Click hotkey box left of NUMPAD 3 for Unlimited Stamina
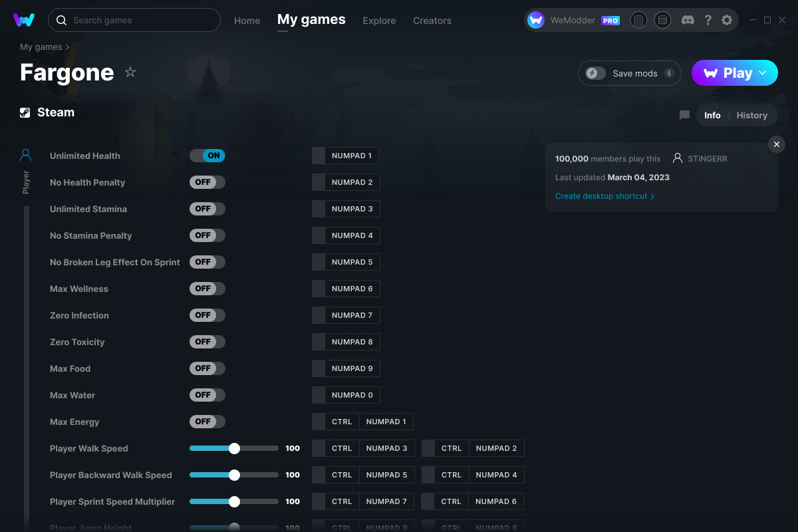798x532 pixels. tap(319, 209)
